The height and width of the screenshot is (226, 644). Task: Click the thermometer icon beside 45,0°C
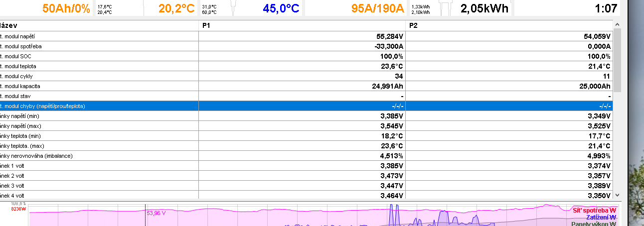tap(232, 7)
